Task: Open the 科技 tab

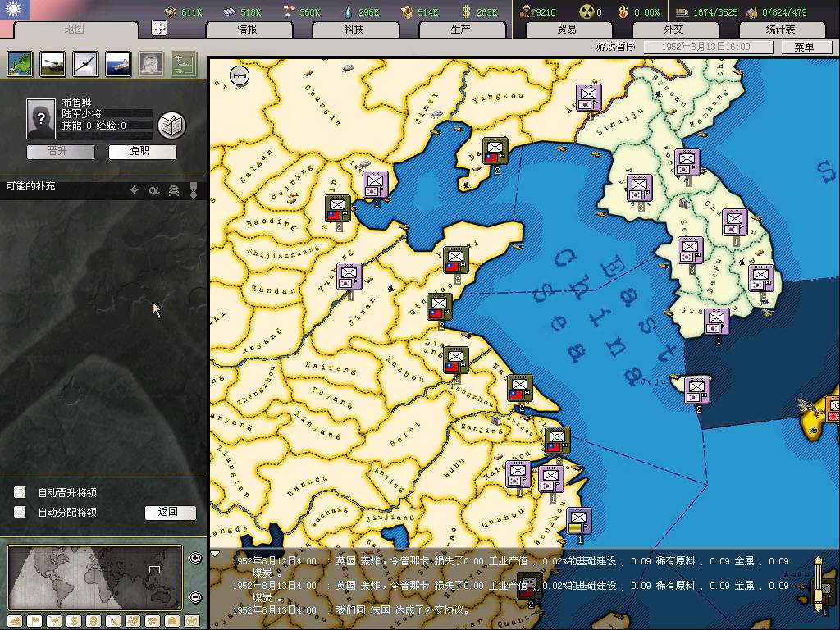Action: point(354,30)
